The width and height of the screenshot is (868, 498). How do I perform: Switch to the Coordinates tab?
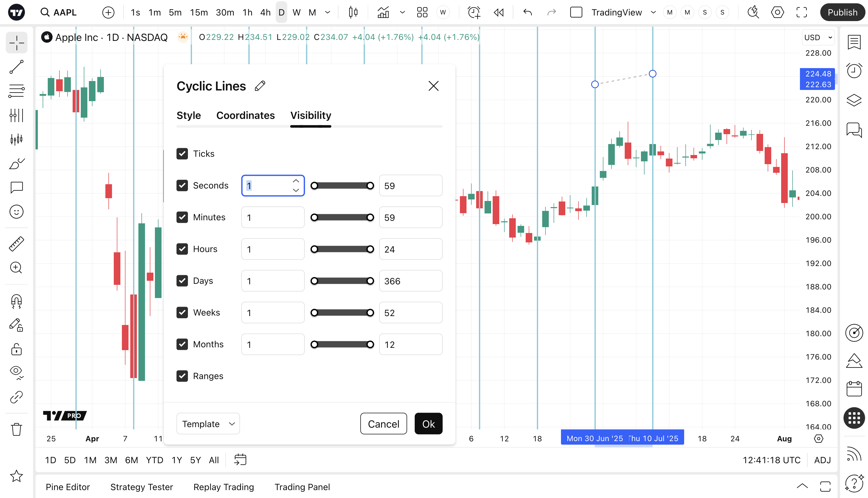coord(246,116)
